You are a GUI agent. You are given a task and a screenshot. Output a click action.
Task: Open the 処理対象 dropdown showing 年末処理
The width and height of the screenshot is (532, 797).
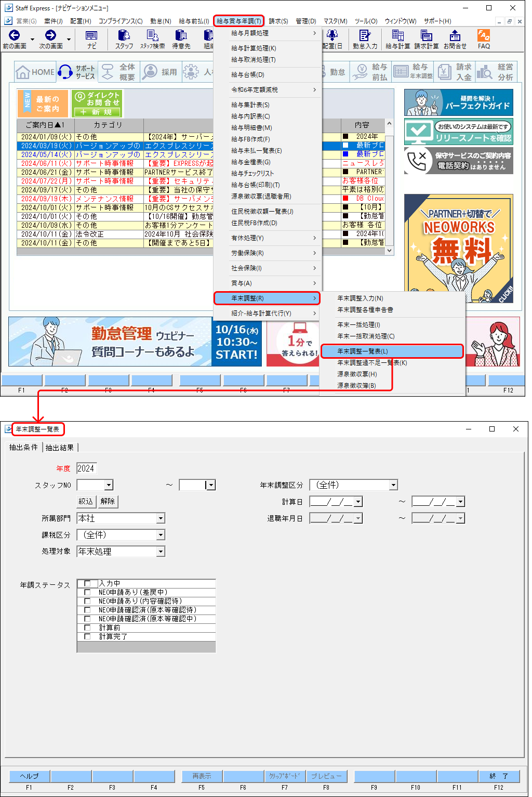[x=161, y=552]
